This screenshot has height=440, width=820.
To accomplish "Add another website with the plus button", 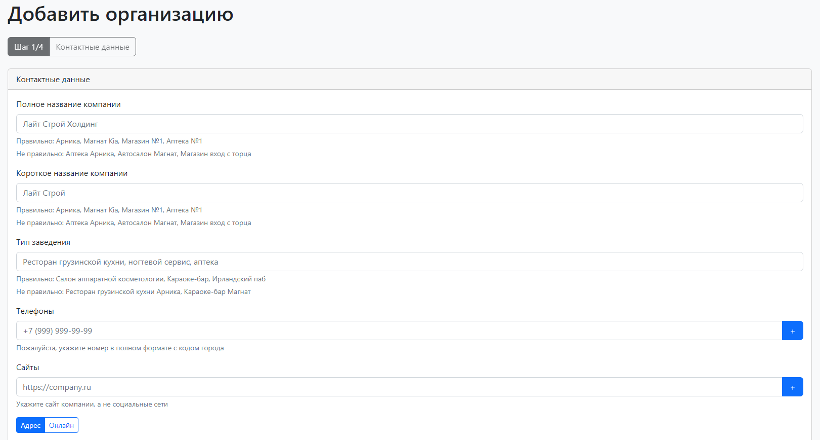I will [791, 387].
